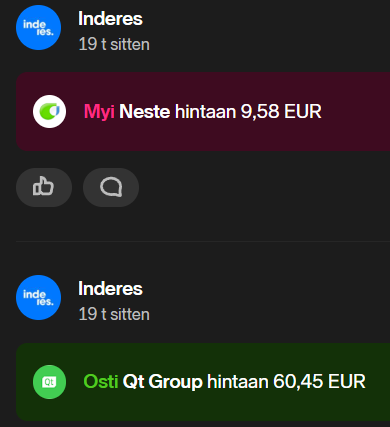Open Inderes avatar on the Qt Group post

38,297
